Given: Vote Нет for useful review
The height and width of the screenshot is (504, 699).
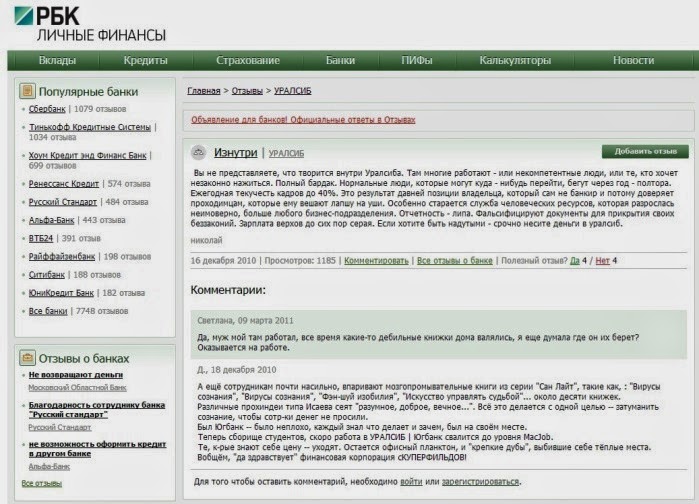Looking at the screenshot, I should 602,261.
